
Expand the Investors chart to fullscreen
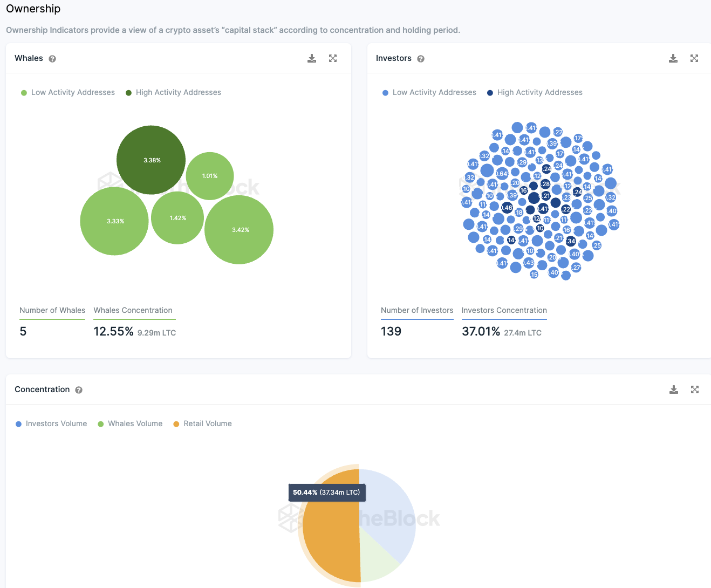click(694, 58)
